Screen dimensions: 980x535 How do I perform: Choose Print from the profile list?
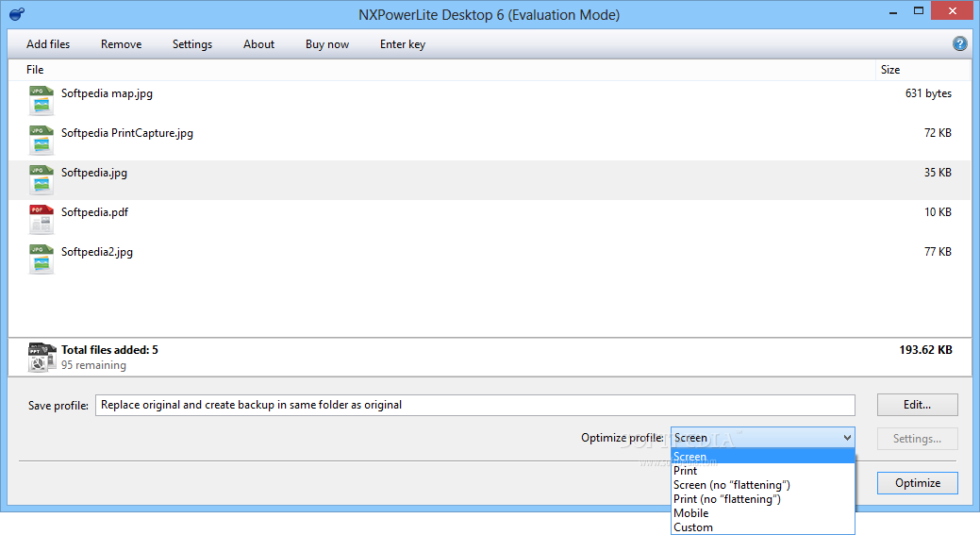762,471
